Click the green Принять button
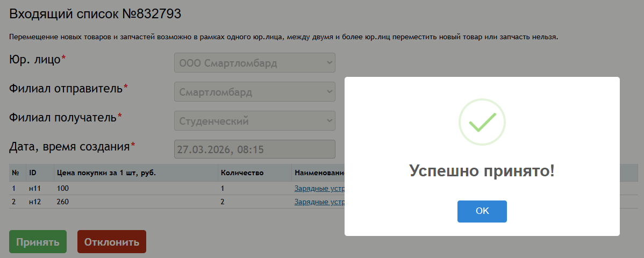Screen dimensions: 644x258 [x=38, y=241]
